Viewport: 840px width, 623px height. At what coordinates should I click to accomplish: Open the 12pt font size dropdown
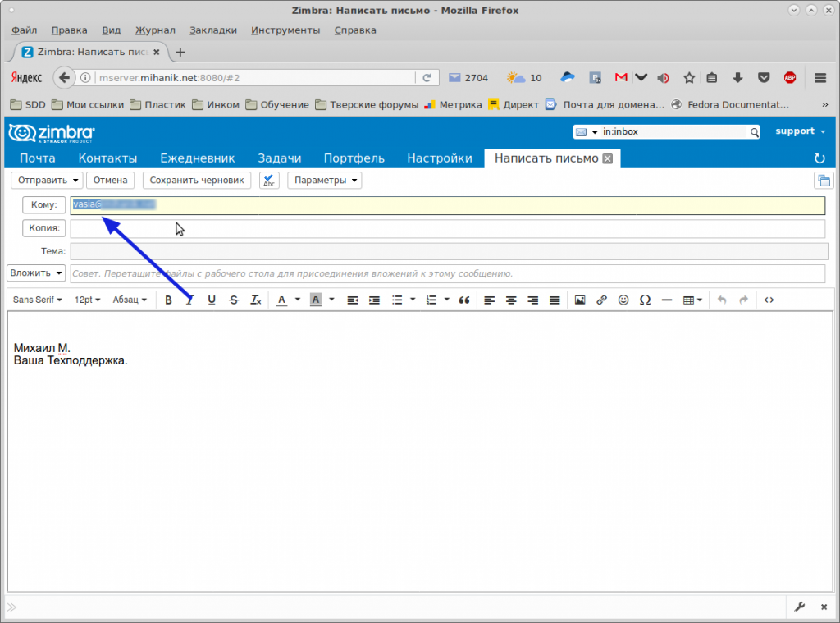[x=87, y=300]
